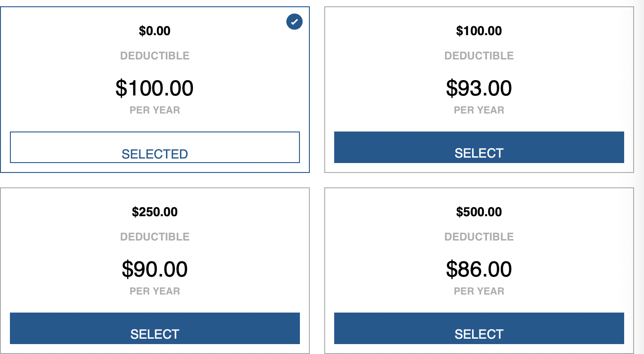Image resolution: width=644 pixels, height=354 pixels.
Task: Click the PER YEAR label below $90.00
Action: [x=155, y=291]
